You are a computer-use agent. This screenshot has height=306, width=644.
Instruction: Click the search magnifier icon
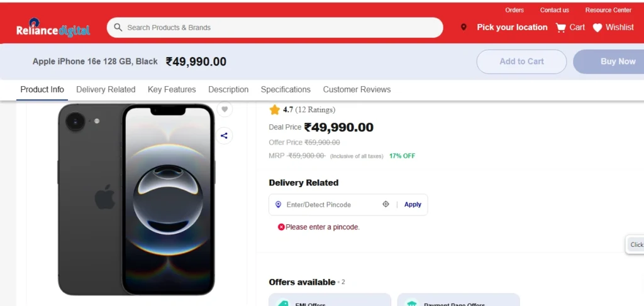point(118,28)
